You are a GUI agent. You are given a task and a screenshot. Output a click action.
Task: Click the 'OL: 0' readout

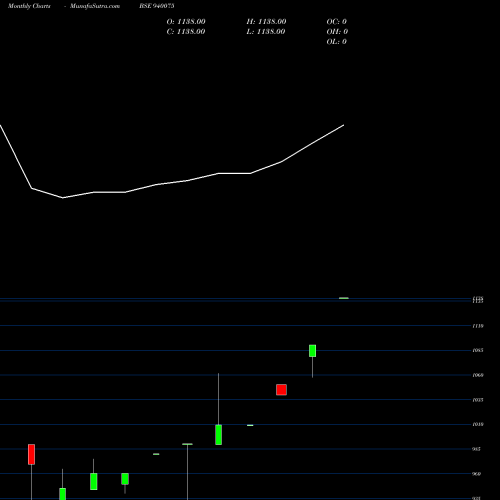click(x=337, y=42)
